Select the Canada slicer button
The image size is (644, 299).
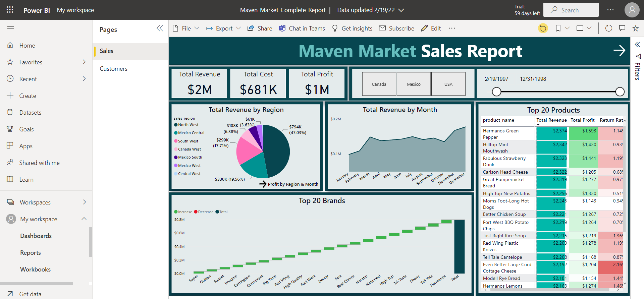click(x=379, y=84)
